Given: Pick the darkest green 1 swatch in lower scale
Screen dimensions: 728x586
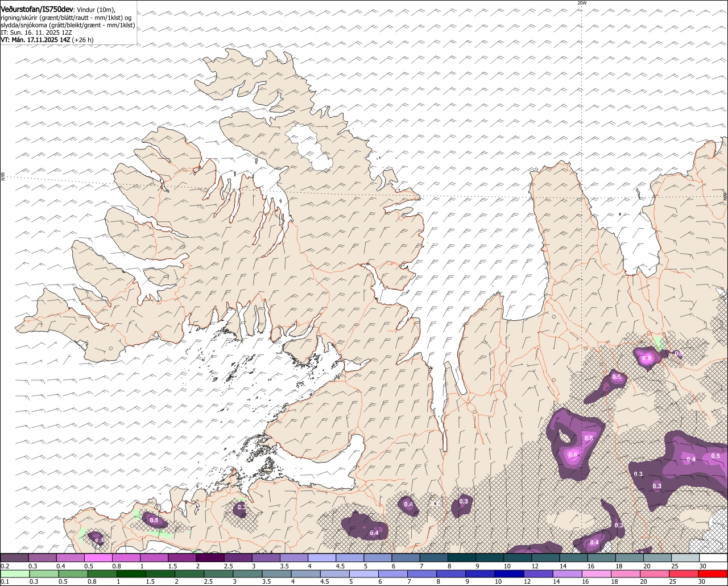Looking at the screenshot, I should click(x=131, y=573).
